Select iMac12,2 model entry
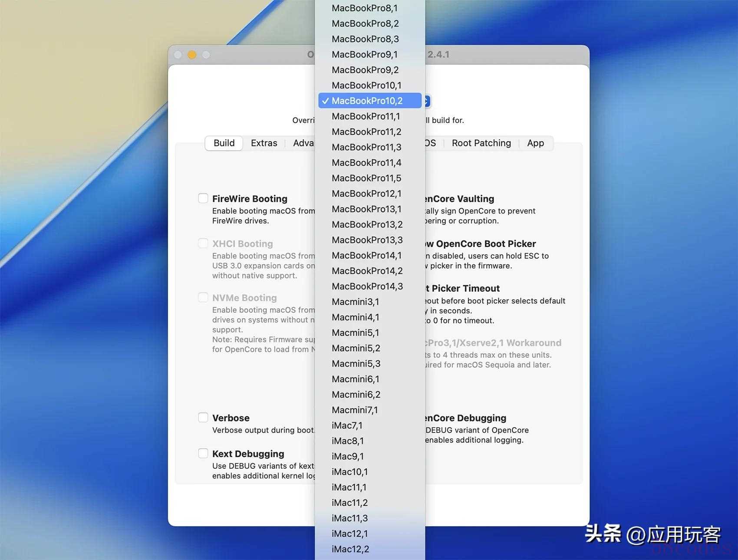 [x=370, y=549]
